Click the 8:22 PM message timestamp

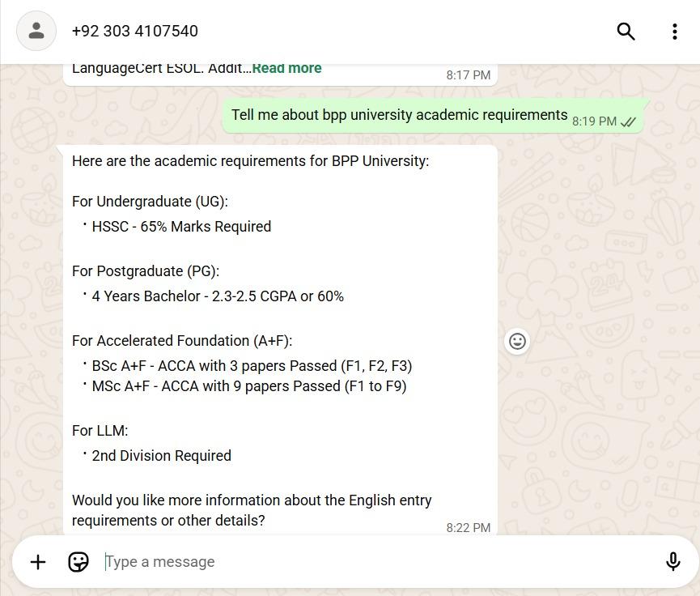click(468, 527)
